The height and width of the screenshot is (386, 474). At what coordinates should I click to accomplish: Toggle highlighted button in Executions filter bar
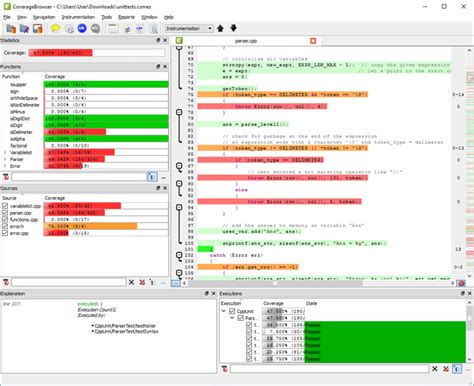click(x=457, y=369)
